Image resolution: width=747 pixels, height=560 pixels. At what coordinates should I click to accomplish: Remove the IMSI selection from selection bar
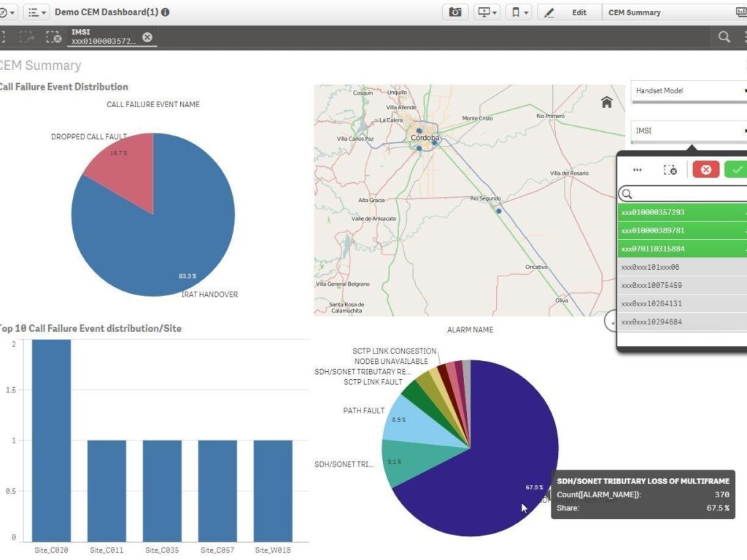point(147,37)
